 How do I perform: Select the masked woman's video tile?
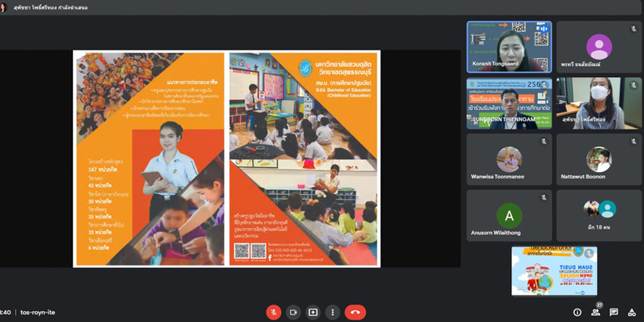pos(598,103)
